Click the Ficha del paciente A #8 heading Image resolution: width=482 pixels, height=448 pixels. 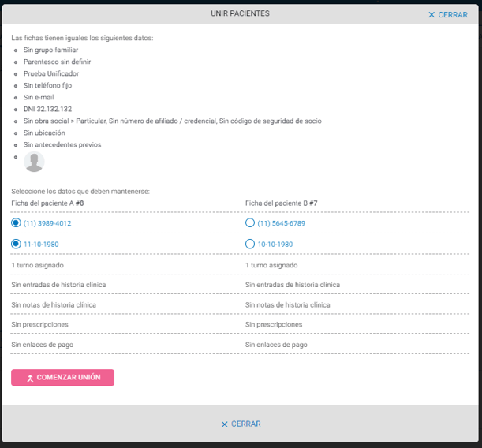pos(47,203)
